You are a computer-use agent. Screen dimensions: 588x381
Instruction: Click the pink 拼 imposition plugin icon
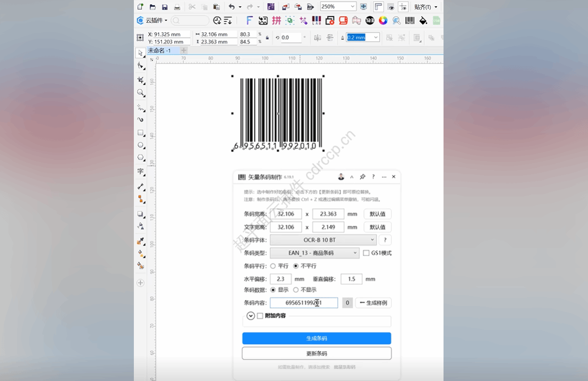276,21
